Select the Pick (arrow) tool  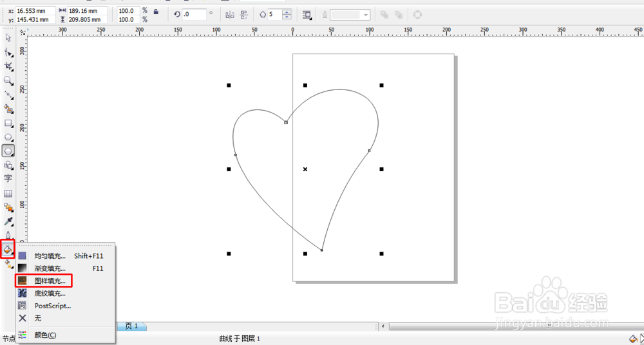click(x=8, y=38)
